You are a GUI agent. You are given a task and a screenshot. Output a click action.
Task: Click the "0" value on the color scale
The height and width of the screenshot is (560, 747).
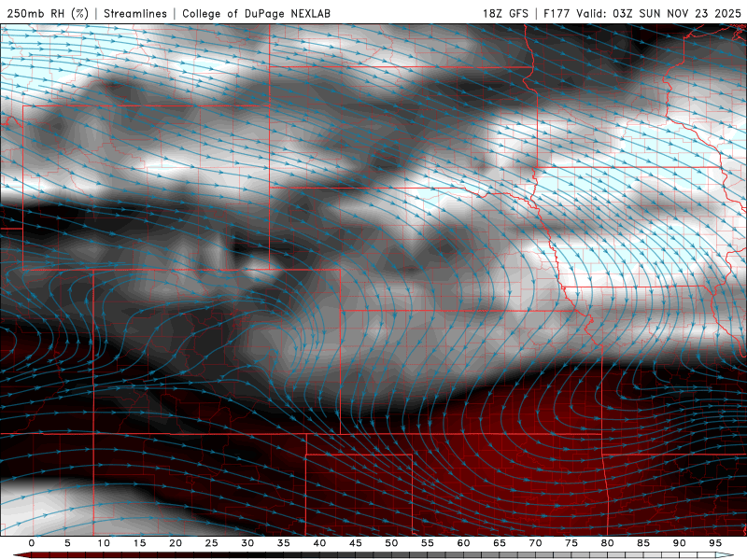[x=32, y=543]
